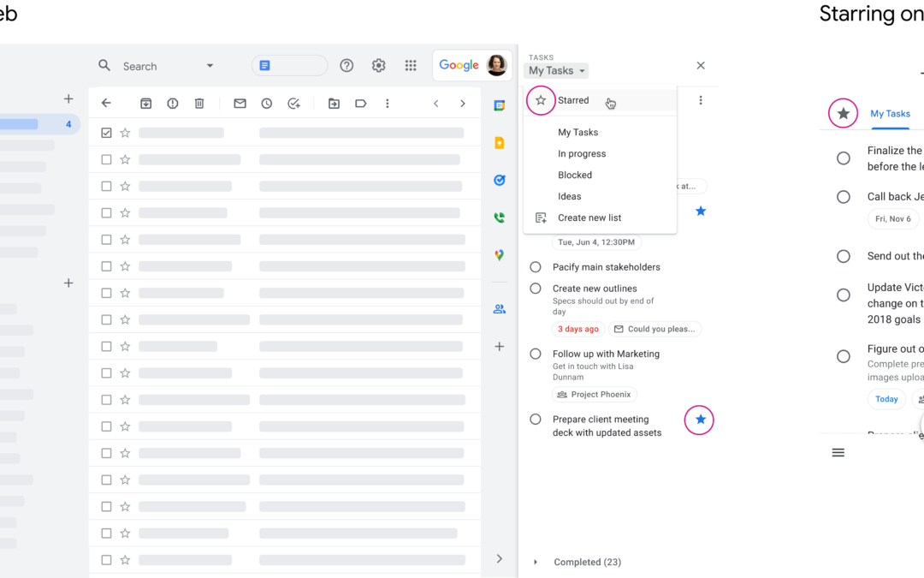Click the Snooze clock icon
924x578 pixels.
[x=267, y=104]
